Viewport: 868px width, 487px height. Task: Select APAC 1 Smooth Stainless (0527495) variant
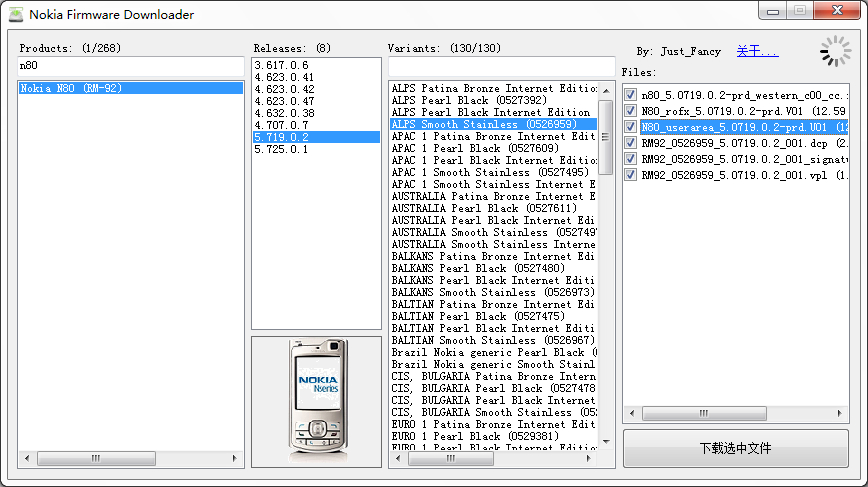(x=493, y=172)
